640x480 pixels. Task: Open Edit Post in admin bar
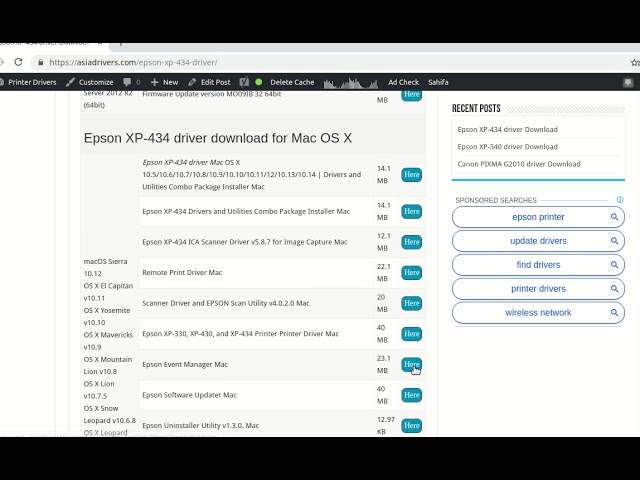(x=209, y=82)
